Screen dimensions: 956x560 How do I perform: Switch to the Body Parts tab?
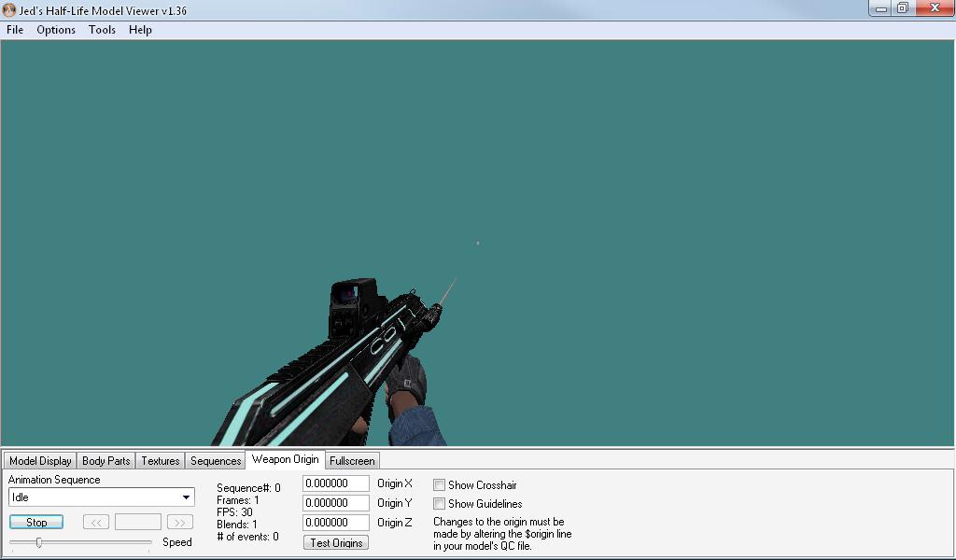(106, 461)
